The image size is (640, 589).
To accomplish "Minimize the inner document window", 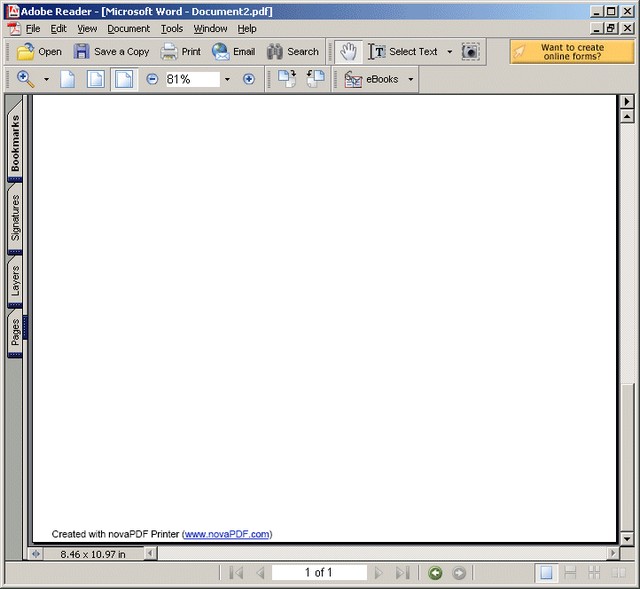I will (596, 28).
